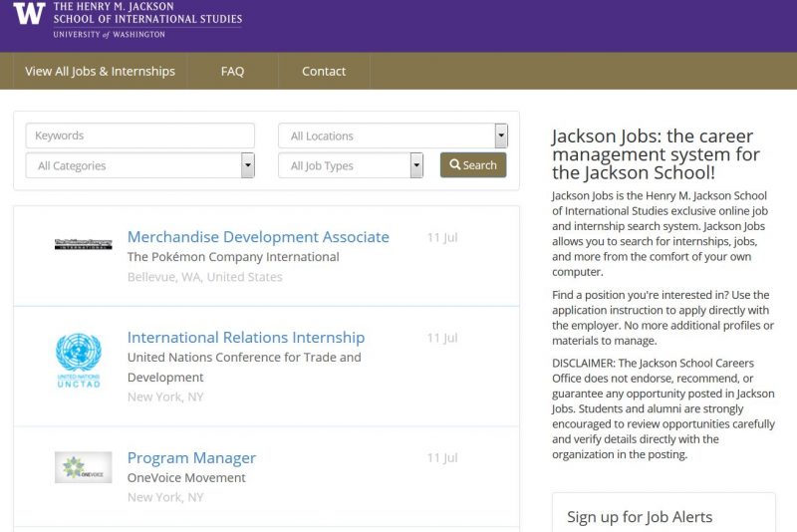Screen dimensions: 797x532
Task: Click University of Washington subtitle text
Action: tap(110, 35)
